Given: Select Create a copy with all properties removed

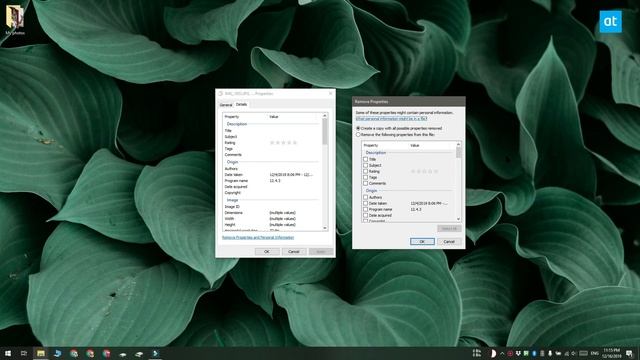Looking at the screenshot, I should point(358,128).
